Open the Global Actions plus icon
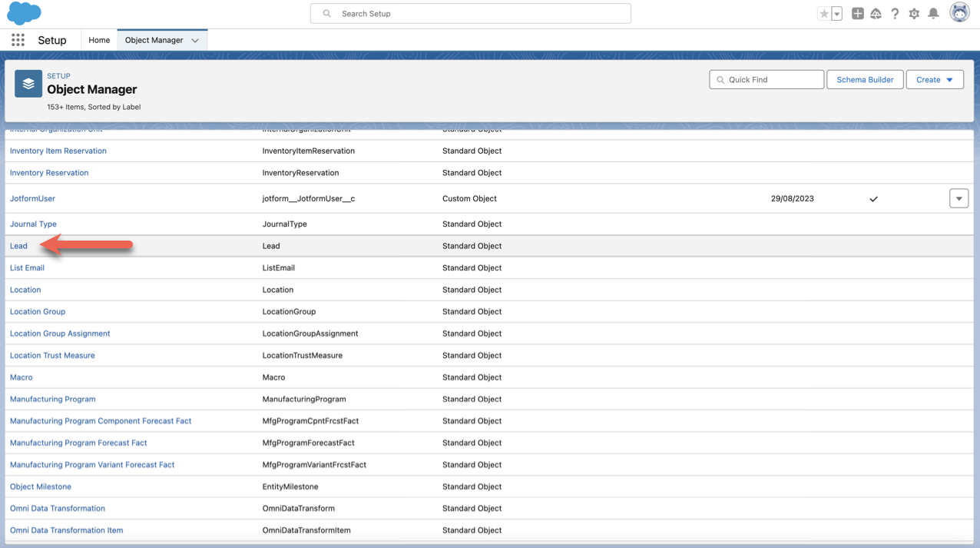The image size is (980, 548). [857, 14]
